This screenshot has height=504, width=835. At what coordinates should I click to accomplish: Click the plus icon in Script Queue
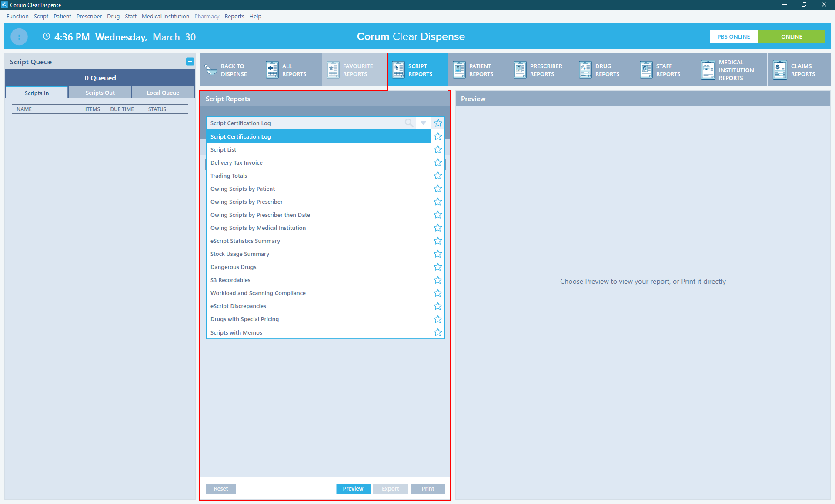pyautogui.click(x=190, y=62)
